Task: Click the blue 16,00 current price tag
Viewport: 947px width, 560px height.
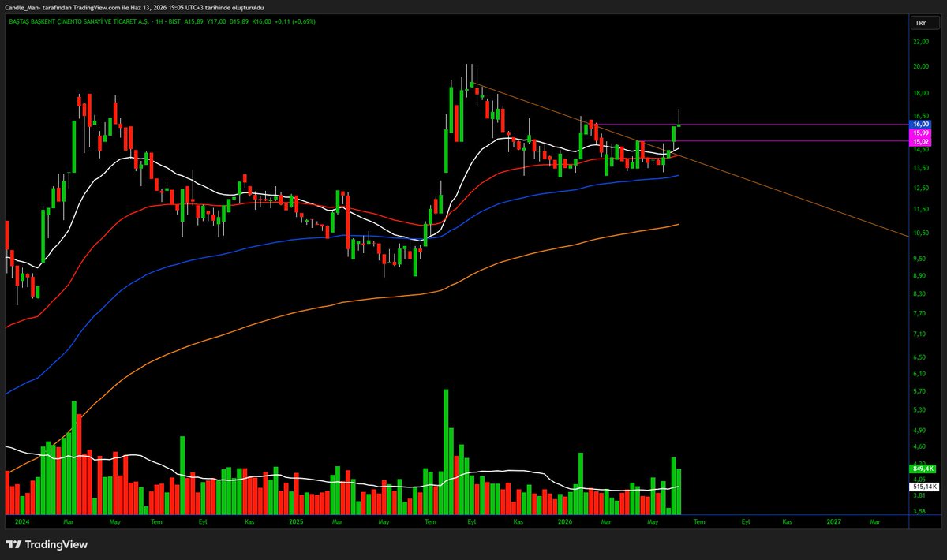Action: click(921, 124)
